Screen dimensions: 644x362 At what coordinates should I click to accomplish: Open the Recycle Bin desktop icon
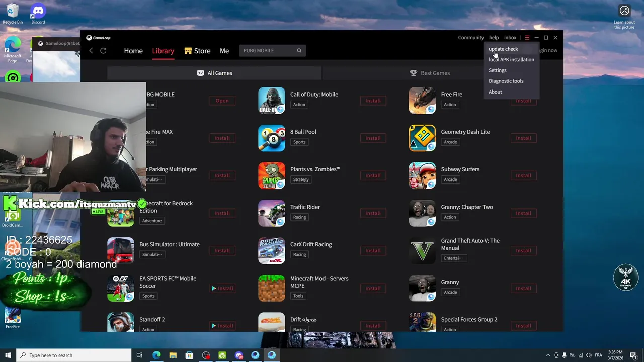pos(13,14)
